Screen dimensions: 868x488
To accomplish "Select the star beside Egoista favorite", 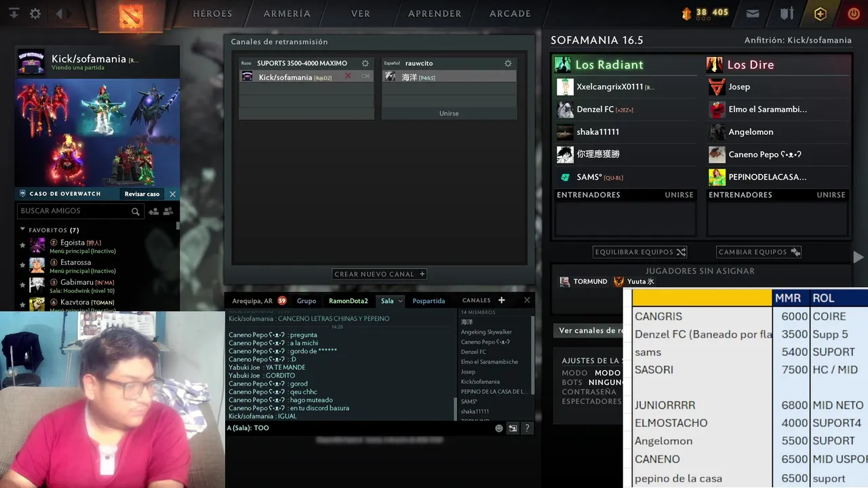I will click(x=22, y=245).
